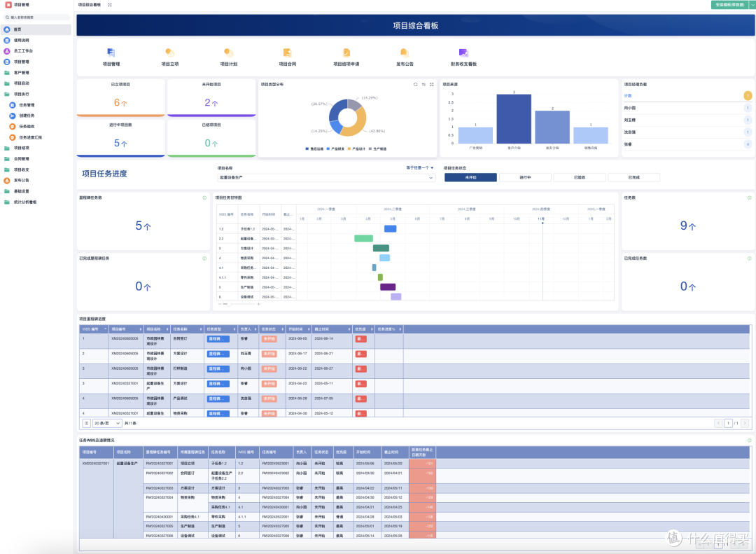Click the info icon on 已完成里程碑任务 card

click(204, 258)
